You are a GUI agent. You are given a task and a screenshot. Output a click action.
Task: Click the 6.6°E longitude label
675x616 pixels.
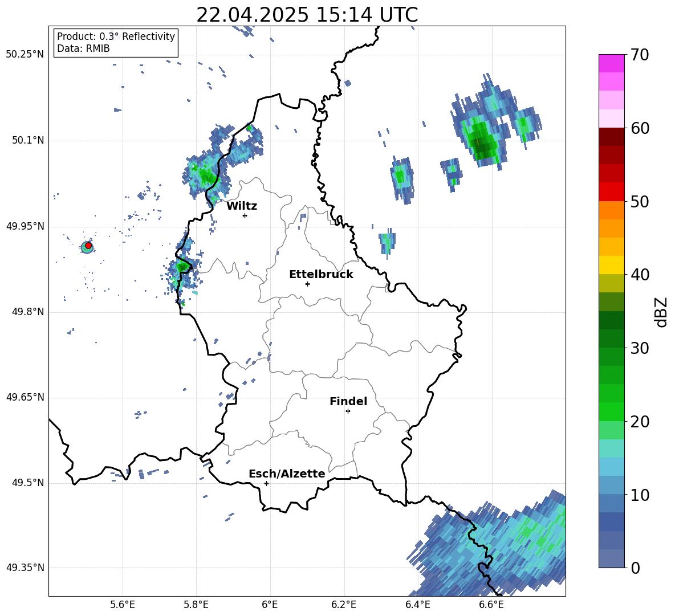[491, 605]
